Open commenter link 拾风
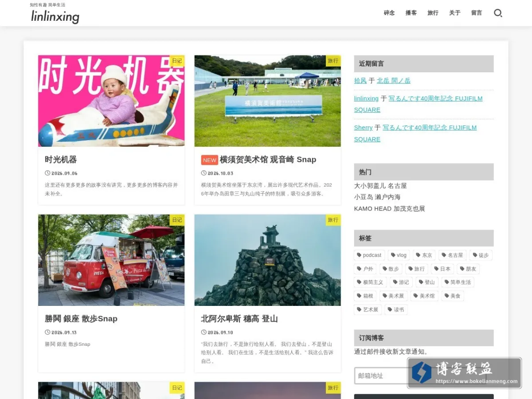532x399 pixels. (x=360, y=81)
